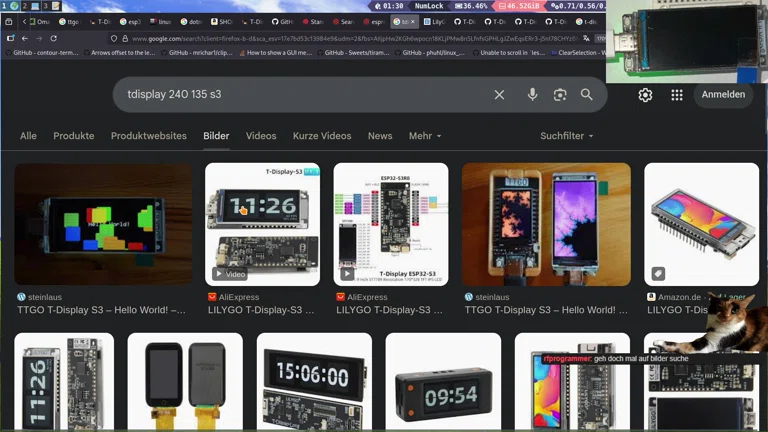Switch to the Videos tab
768x432 pixels.
[261, 136]
